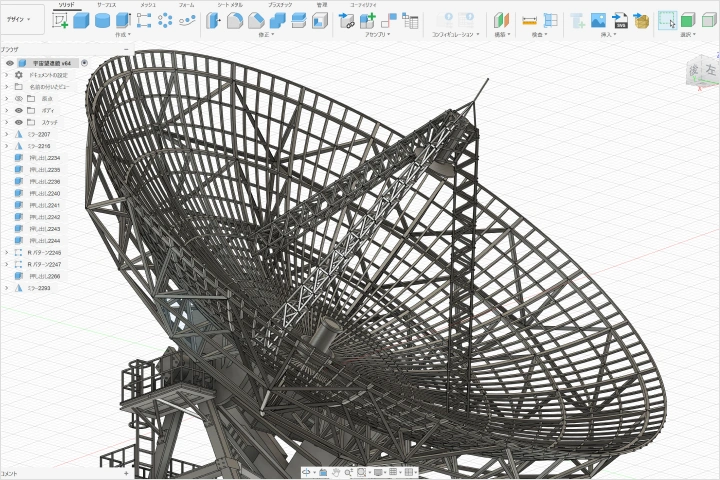Screen dimensions: 720x480
Task: Click the green cube selection filter icon
Action: point(688,21)
